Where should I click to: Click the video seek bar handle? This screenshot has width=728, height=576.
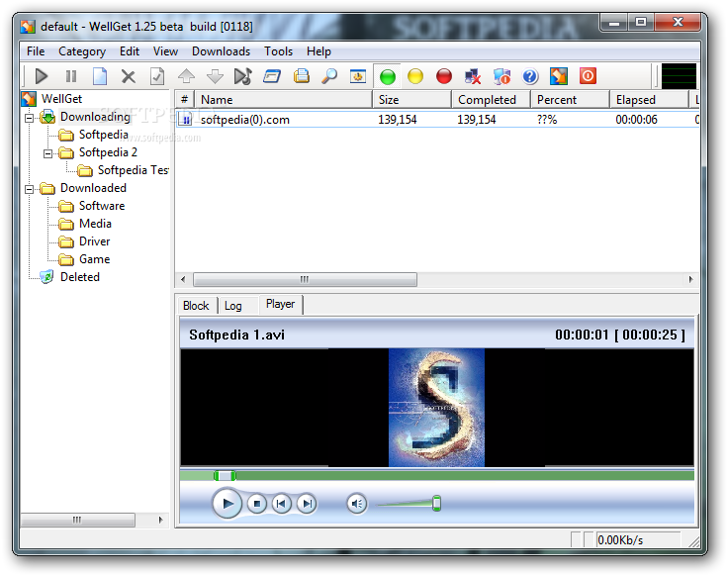pyautogui.click(x=225, y=476)
